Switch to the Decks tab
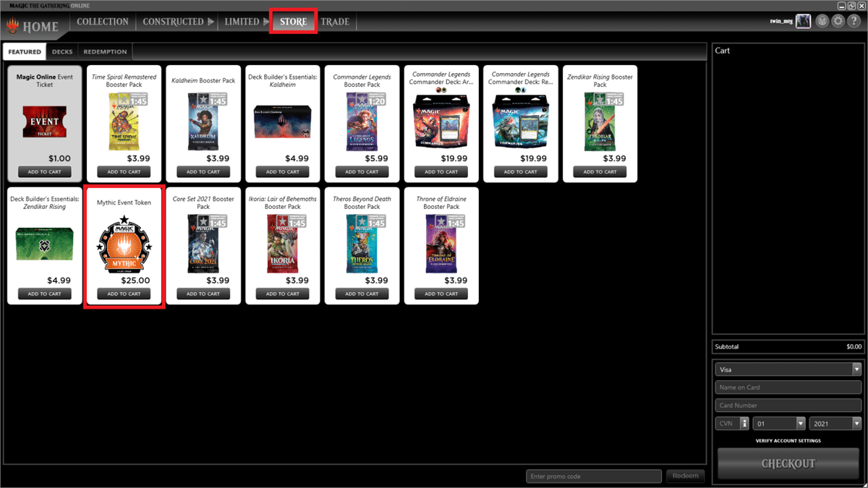 (62, 52)
